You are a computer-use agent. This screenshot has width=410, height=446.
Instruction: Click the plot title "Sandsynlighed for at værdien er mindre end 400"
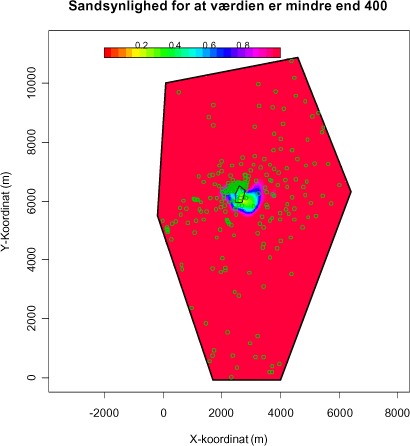click(228, 6)
